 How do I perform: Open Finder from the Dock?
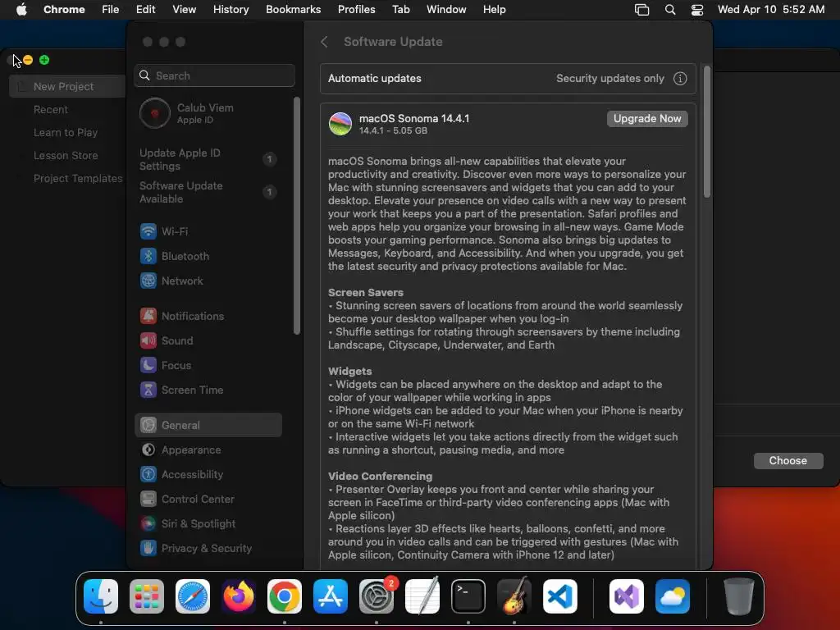pos(101,596)
